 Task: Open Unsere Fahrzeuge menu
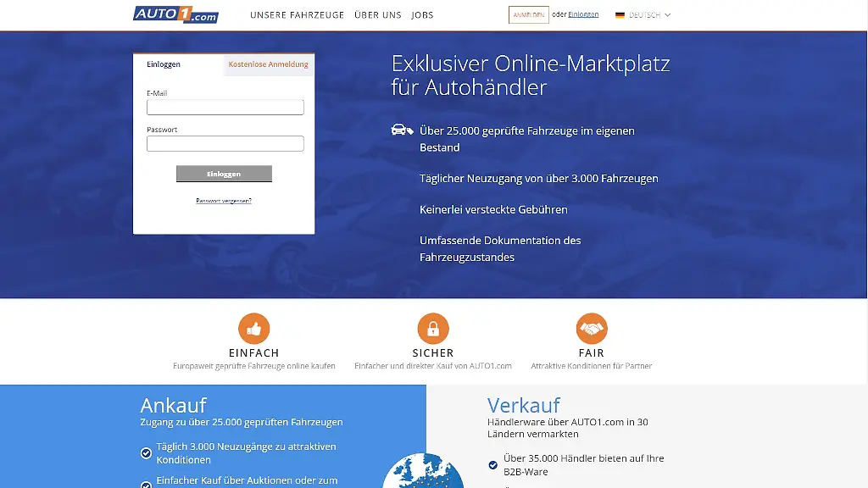click(x=296, y=15)
